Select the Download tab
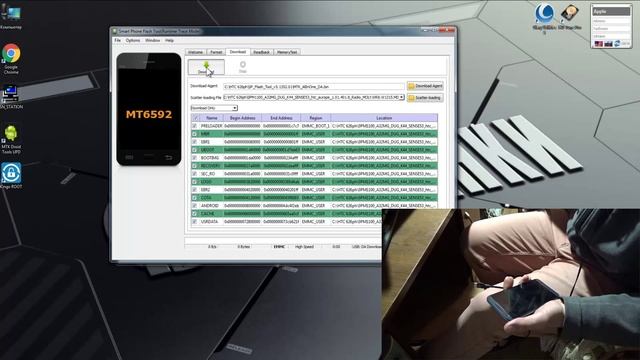 (238, 52)
